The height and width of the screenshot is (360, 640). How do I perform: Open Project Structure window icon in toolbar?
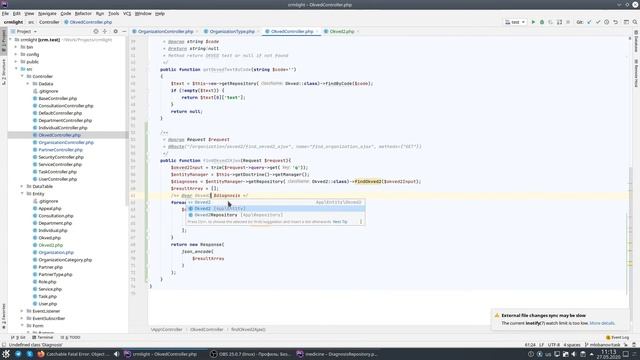pos(626,22)
